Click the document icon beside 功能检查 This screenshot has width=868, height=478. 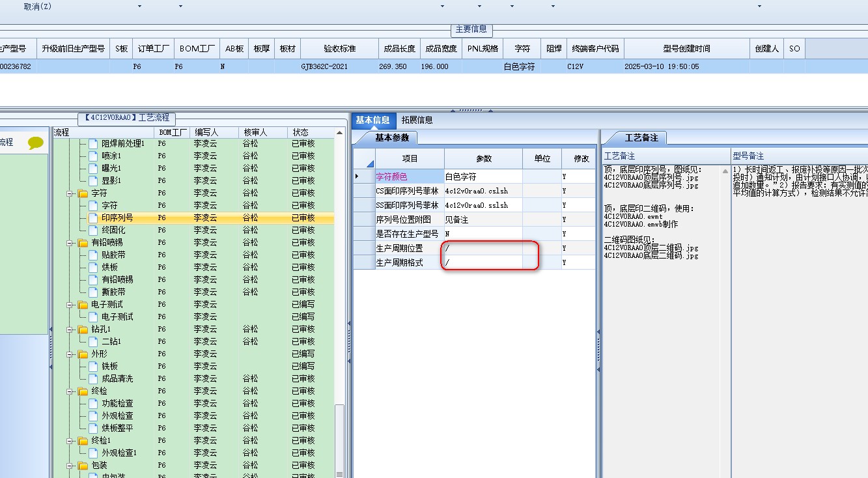click(92, 403)
